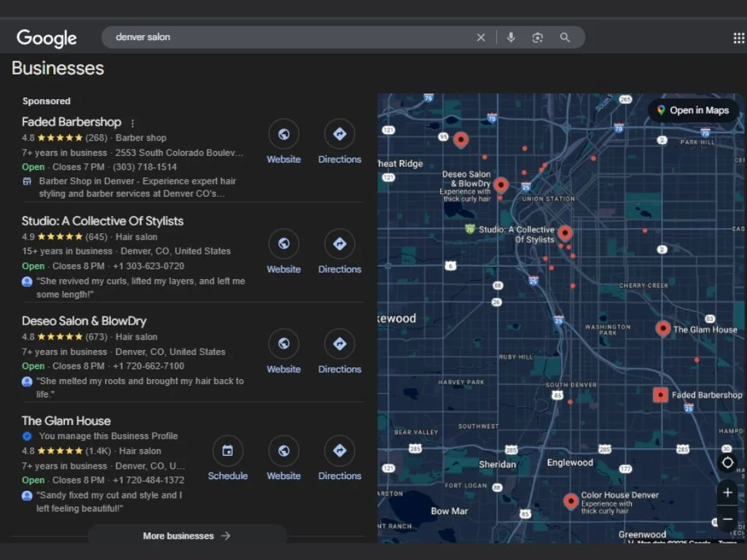The height and width of the screenshot is (560, 747).
Task: Start voice search with microphone icon
Action: click(511, 37)
